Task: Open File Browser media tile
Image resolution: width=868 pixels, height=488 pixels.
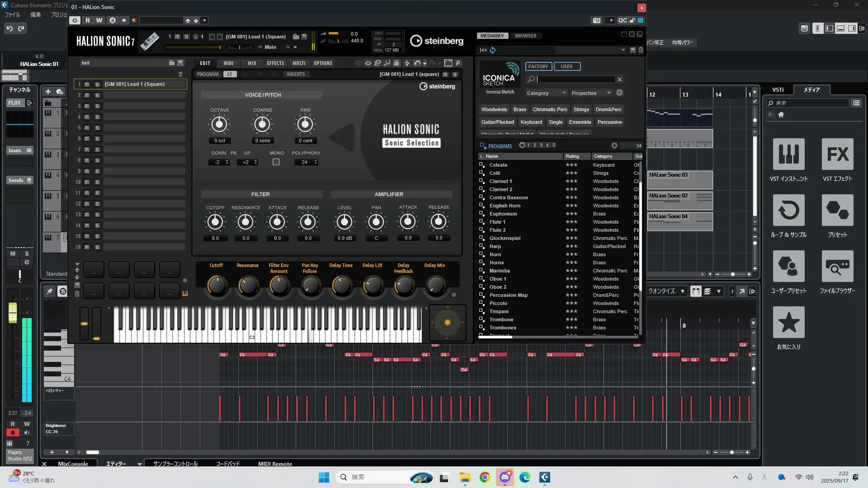Action: coord(837,266)
